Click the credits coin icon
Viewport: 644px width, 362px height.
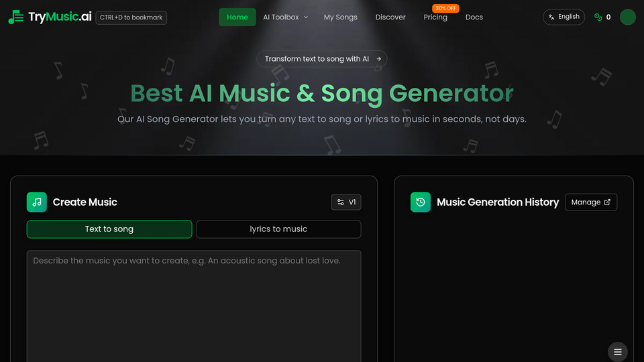[x=598, y=17]
